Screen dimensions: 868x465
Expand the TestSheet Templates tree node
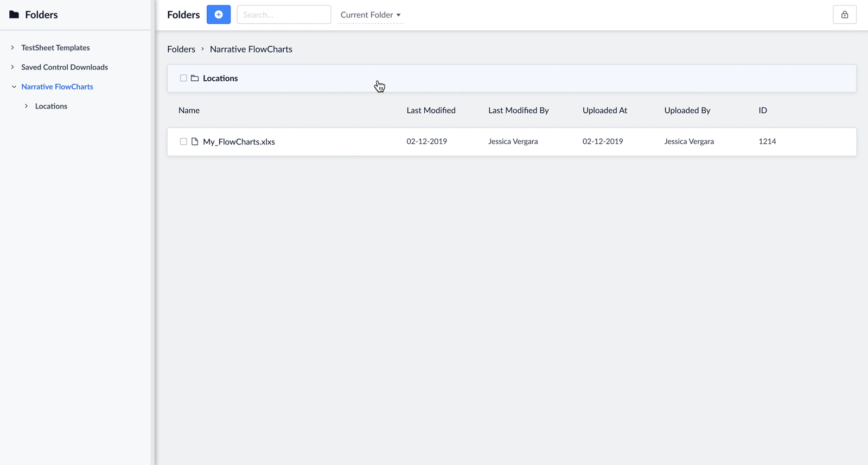point(12,48)
